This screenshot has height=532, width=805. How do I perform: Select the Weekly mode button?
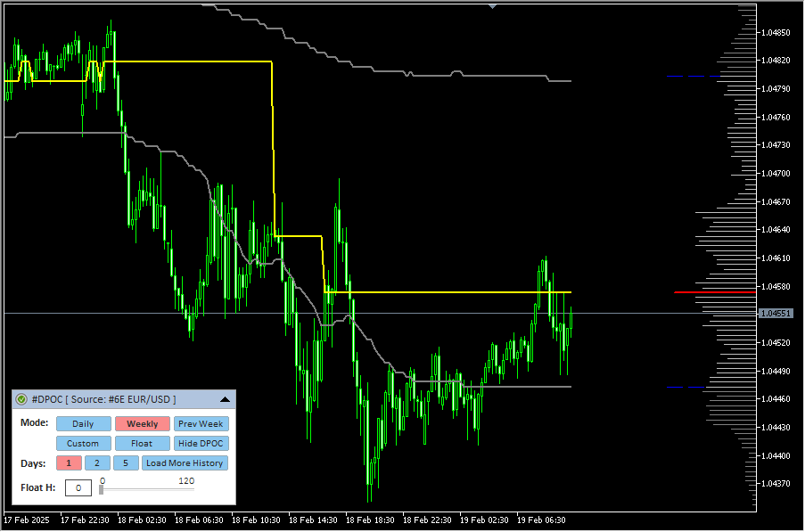[x=142, y=424]
